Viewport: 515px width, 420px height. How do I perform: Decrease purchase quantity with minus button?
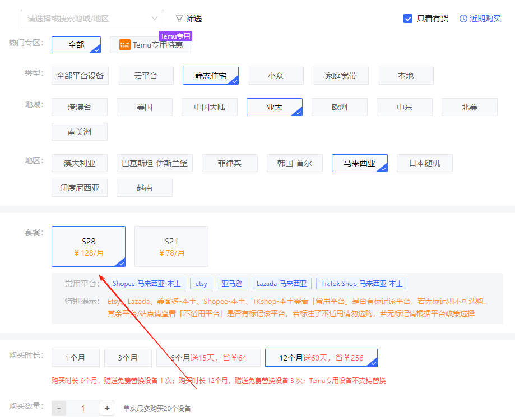click(x=59, y=408)
